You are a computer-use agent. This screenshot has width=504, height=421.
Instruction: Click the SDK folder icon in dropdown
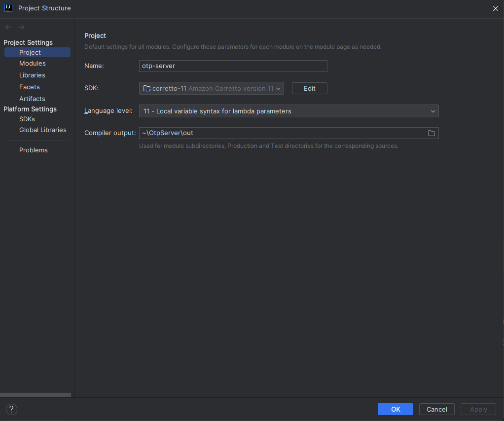click(x=147, y=89)
